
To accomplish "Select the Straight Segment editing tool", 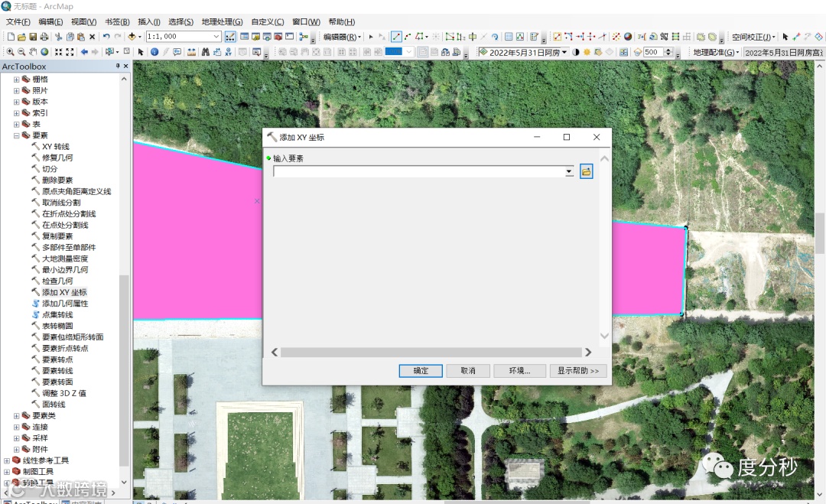I will point(396,37).
